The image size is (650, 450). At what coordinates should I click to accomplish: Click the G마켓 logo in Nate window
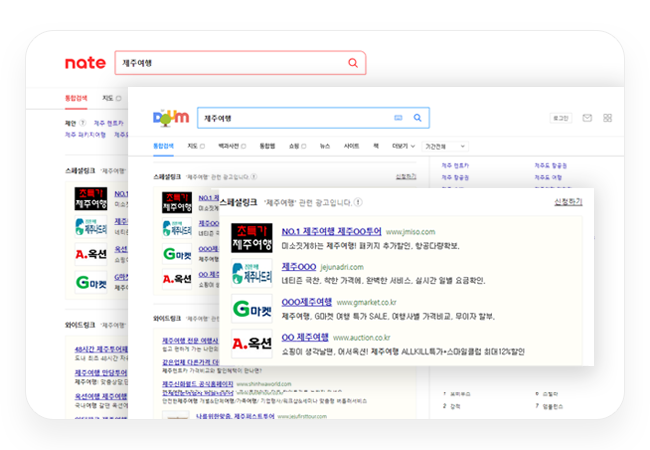pos(91,282)
